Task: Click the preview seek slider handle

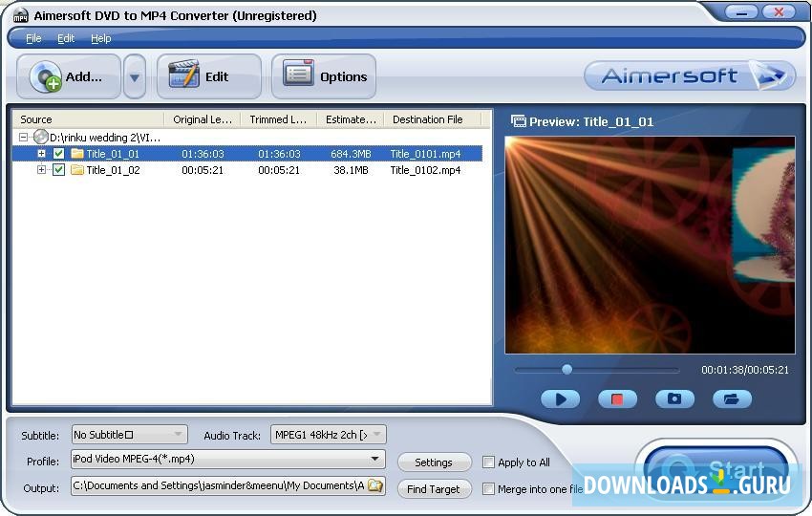Action: coord(567,370)
